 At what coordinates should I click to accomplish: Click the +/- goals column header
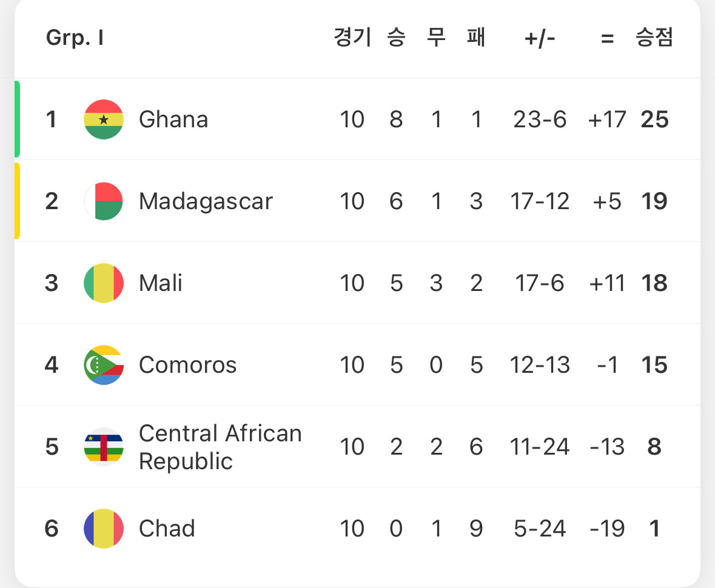click(x=540, y=39)
